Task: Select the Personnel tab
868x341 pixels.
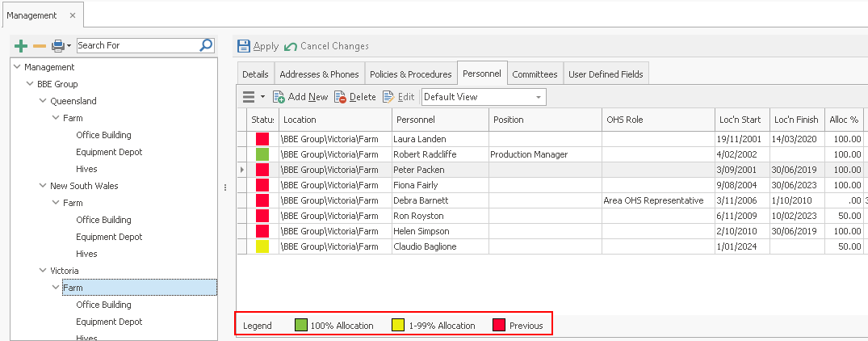Action: point(482,73)
